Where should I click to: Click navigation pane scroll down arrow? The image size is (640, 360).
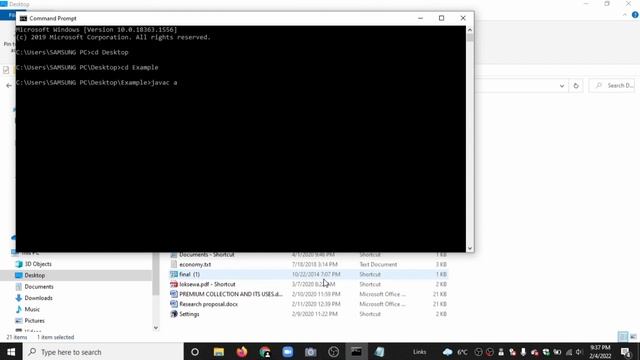156,328
